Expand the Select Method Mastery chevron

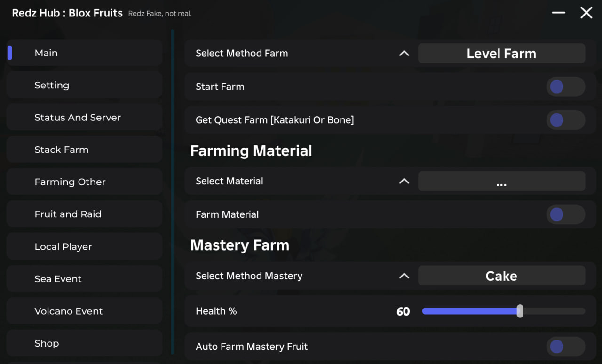tap(404, 276)
